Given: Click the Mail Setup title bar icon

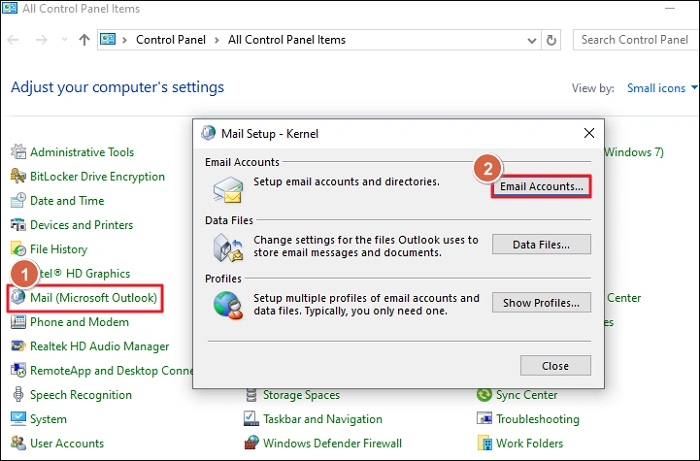Looking at the screenshot, I should [x=208, y=133].
